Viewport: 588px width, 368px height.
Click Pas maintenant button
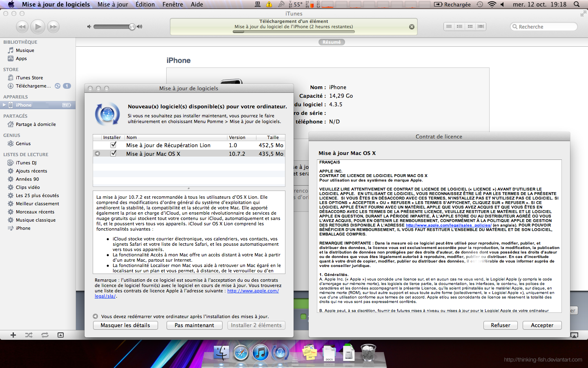194,325
